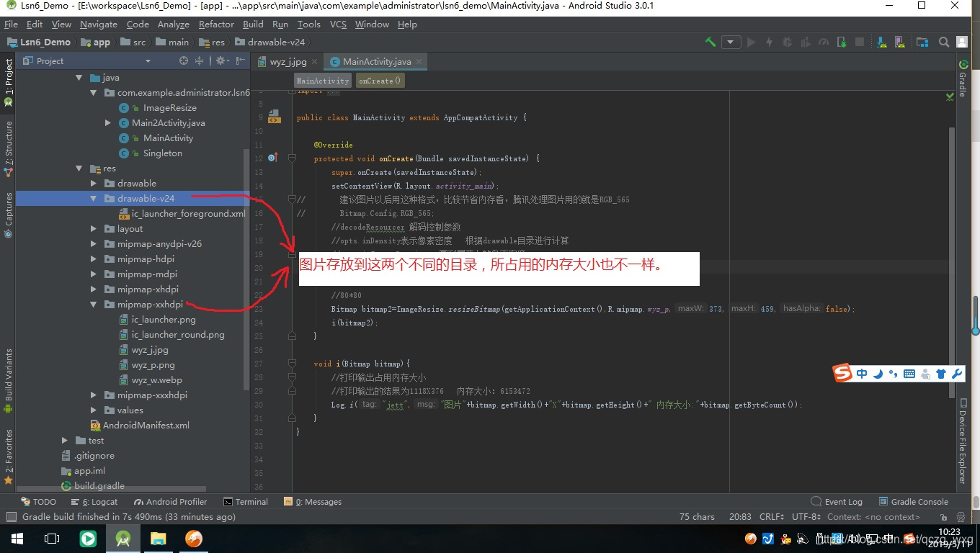The width and height of the screenshot is (980, 553).
Task: Toggle tool window buttons icon in status bar
Action: point(11,517)
